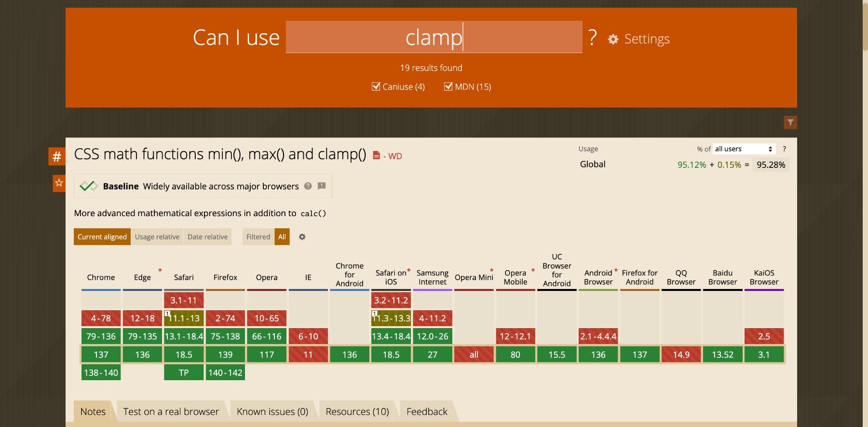Click the hash permalink icon for this feature

[x=57, y=156]
